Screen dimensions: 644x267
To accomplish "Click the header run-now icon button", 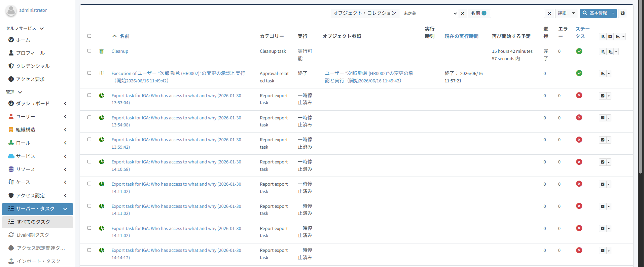I will point(618,37).
